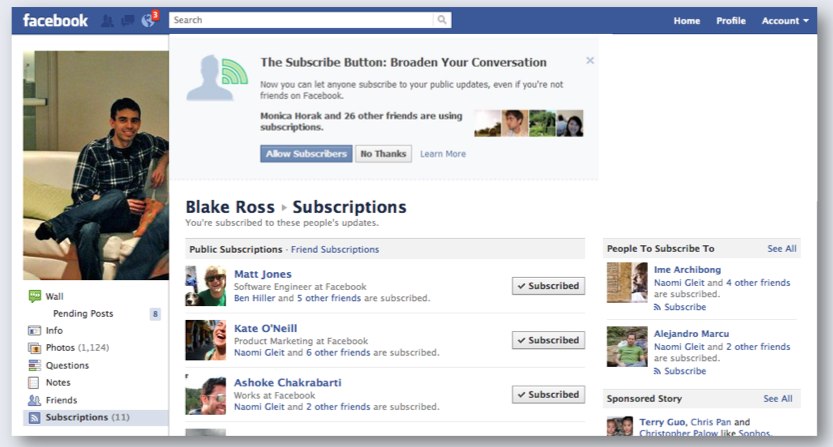The width and height of the screenshot is (833, 447).
Task: See All people to subscribe to
Action: 781,249
